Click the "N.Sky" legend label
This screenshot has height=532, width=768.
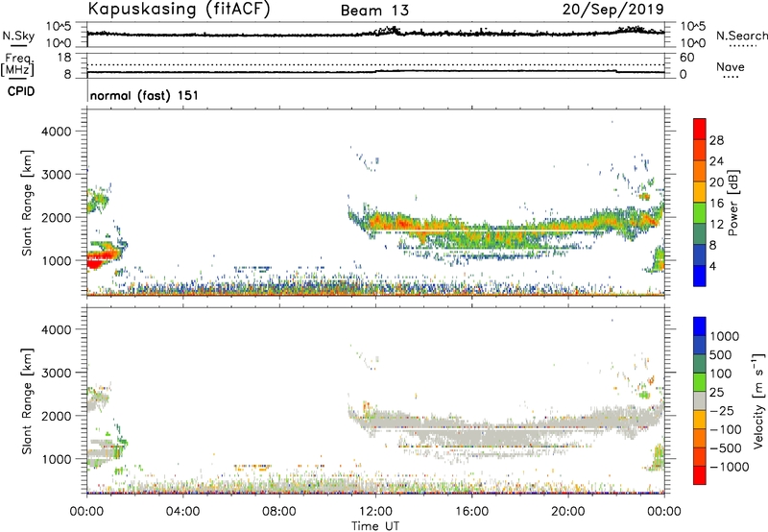pyautogui.click(x=18, y=36)
